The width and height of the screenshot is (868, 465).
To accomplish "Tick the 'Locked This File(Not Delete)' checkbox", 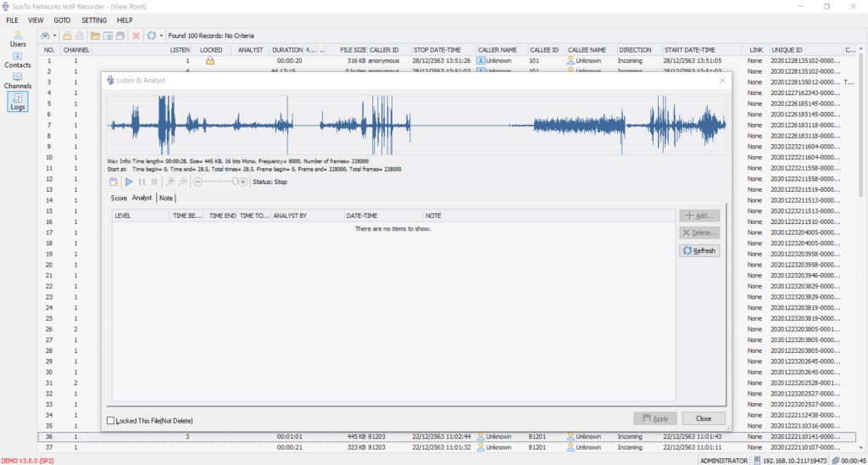I will pos(111,420).
